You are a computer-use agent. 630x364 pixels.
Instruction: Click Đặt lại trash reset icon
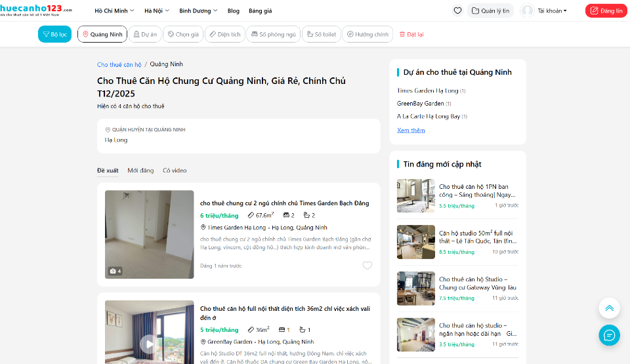402,34
